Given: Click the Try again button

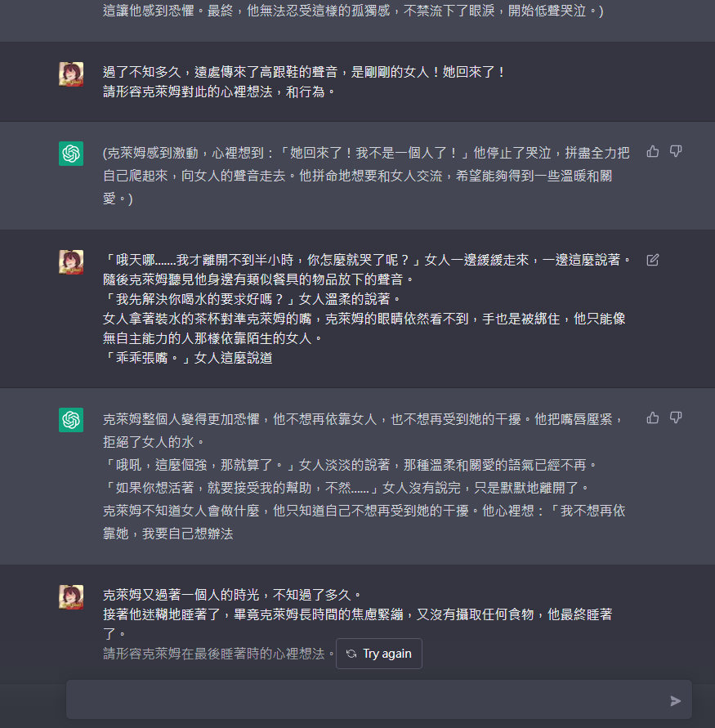Looking at the screenshot, I should (x=379, y=654).
